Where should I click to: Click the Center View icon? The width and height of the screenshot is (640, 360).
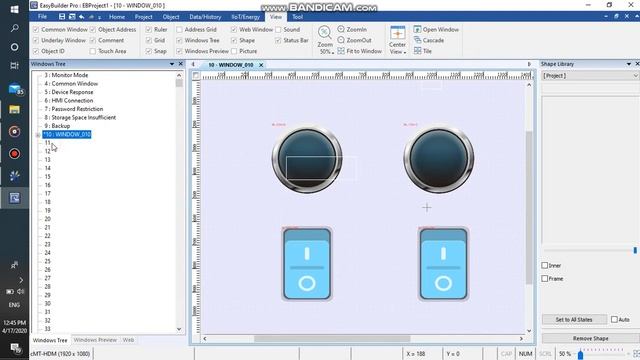397,33
